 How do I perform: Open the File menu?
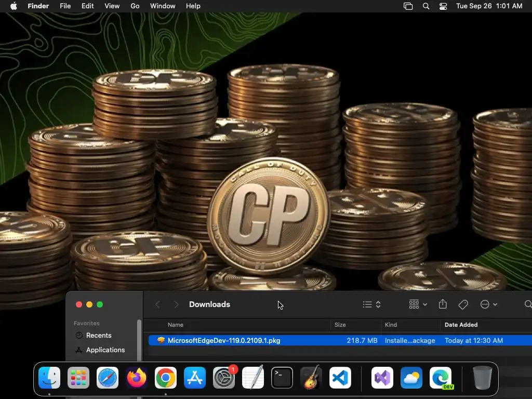65,6
